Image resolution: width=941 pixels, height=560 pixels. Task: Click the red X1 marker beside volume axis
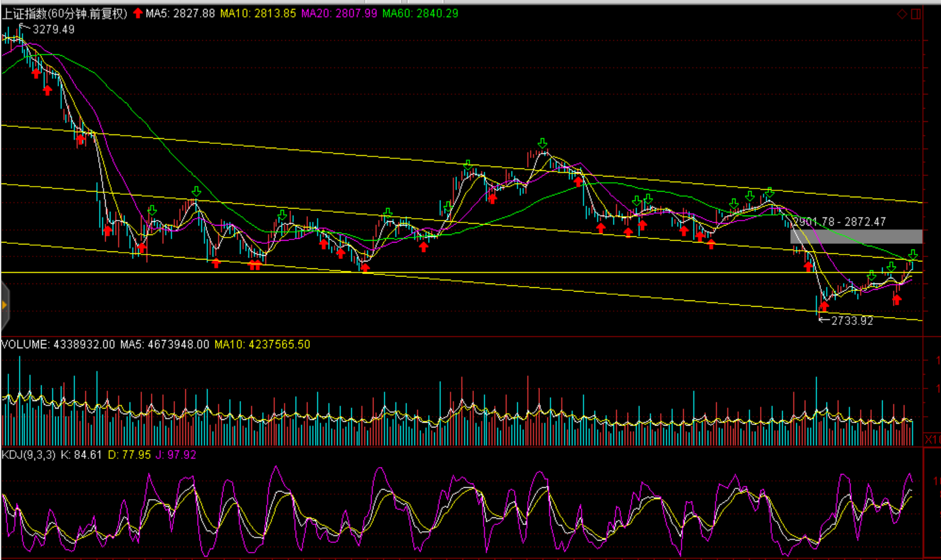(x=932, y=439)
